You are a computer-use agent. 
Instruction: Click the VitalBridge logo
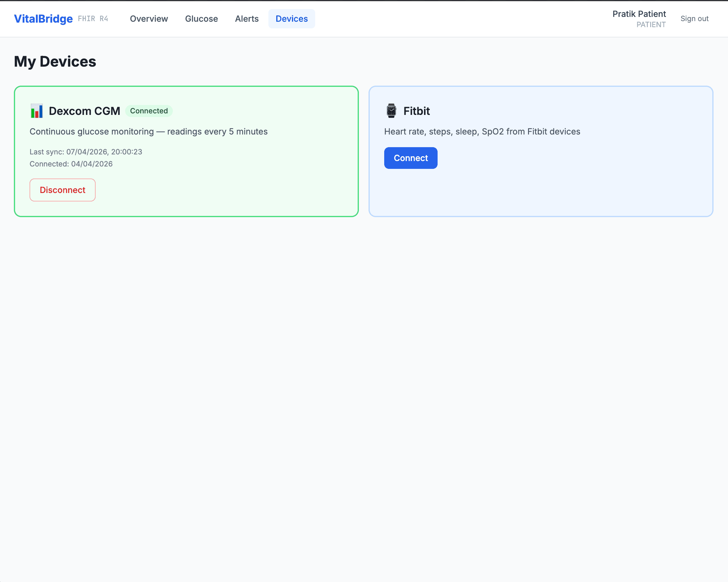[43, 19]
